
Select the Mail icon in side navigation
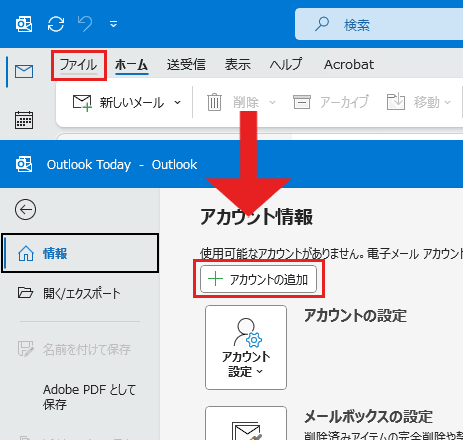click(24, 71)
